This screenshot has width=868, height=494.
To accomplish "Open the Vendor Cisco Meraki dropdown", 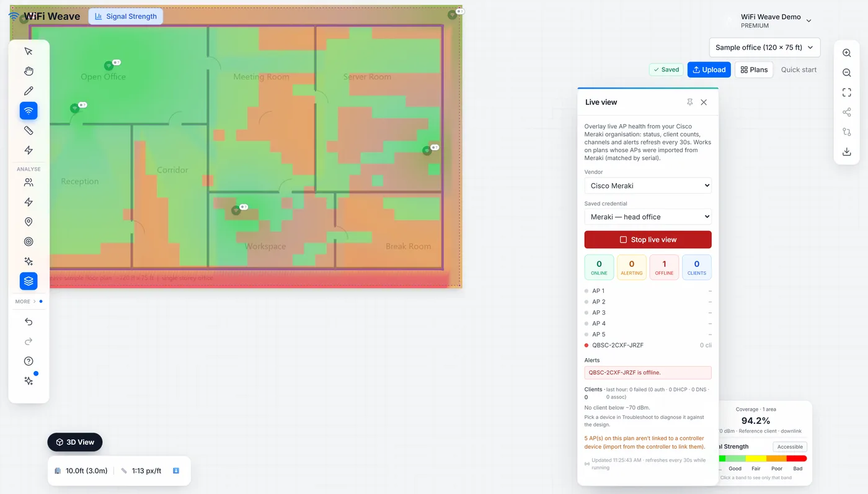I will 648,186.
